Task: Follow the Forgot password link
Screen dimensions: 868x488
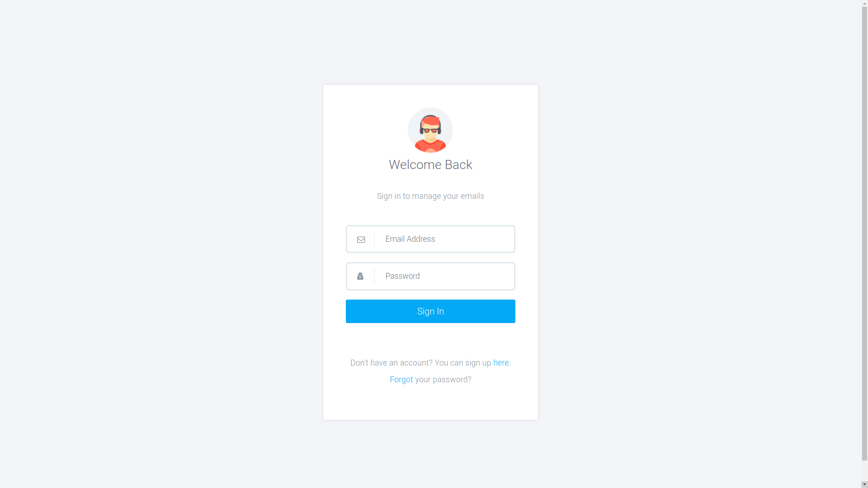Action: click(x=401, y=380)
